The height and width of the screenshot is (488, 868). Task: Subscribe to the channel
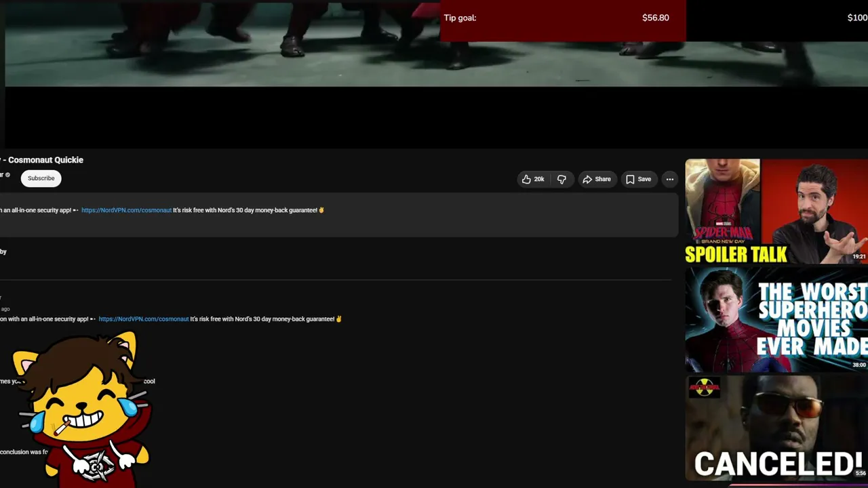[41, 178]
